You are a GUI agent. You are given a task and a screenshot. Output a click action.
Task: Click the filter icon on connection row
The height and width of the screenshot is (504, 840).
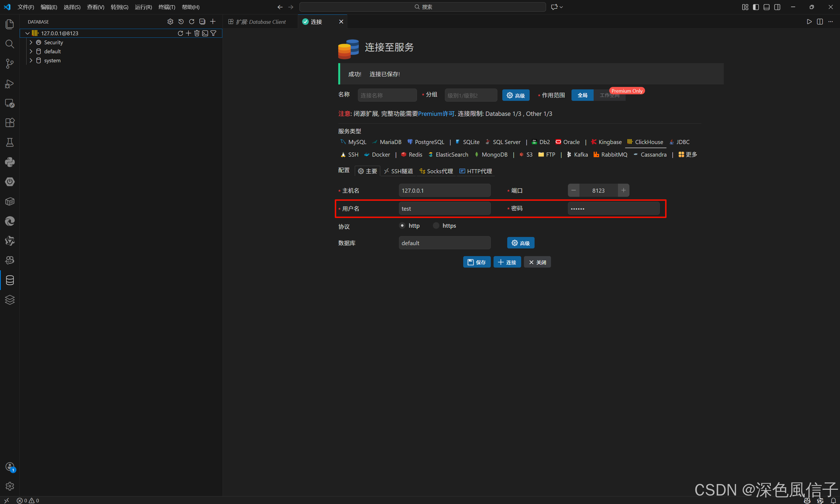point(213,33)
